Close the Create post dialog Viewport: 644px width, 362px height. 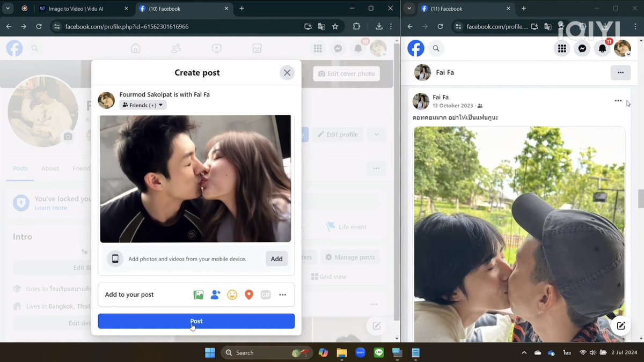(x=287, y=73)
